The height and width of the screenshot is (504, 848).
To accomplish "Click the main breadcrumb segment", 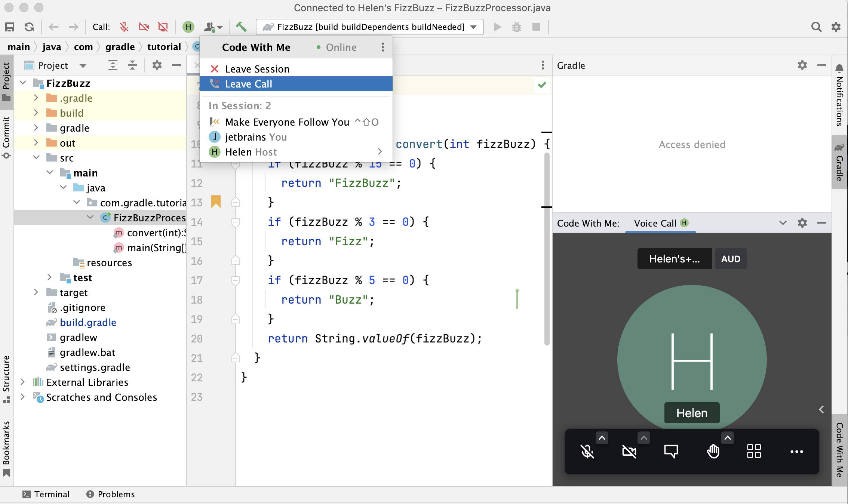I will click(19, 47).
